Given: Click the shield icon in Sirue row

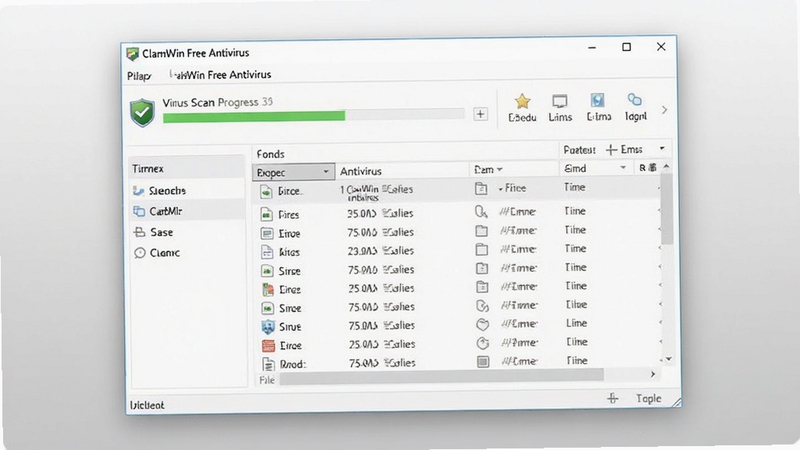Looking at the screenshot, I should (267, 327).
